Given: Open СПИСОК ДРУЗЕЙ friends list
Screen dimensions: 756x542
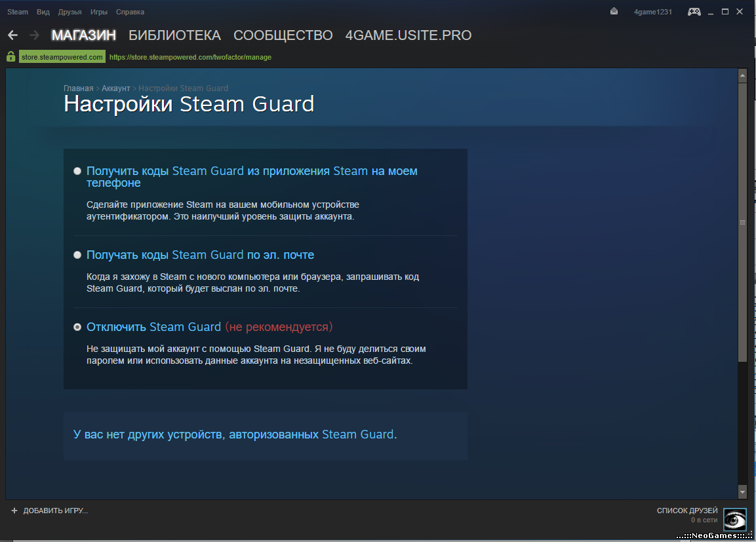Looking at the screenshot, I should pos(687,510).
